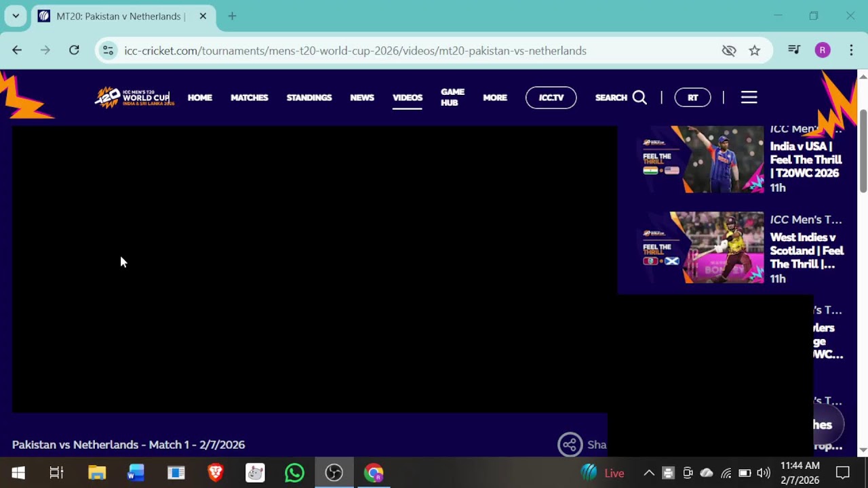Click the OneDrive cloud tray icon
The height and width of the screenshot is (488, 868).
coord(707,473)
